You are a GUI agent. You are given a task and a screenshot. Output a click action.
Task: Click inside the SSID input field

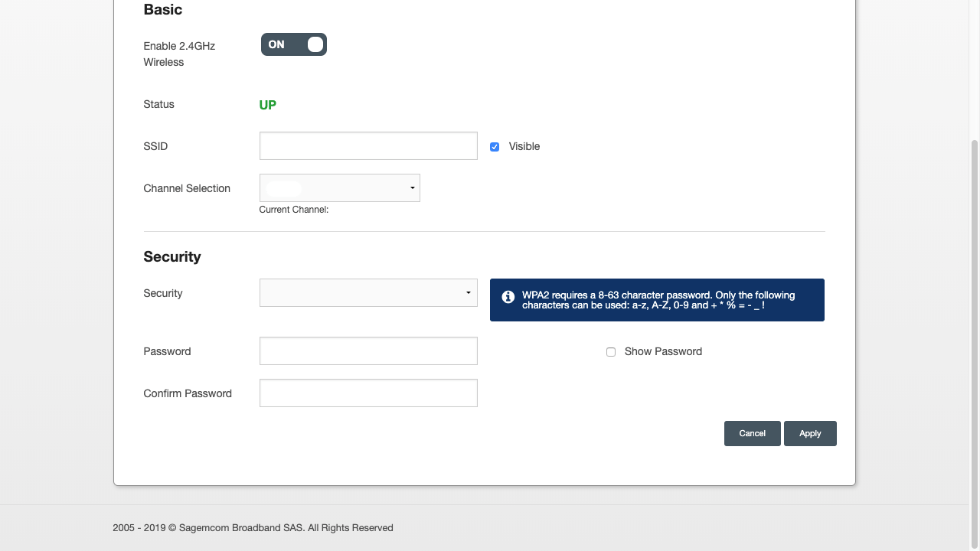pos(368,145)
